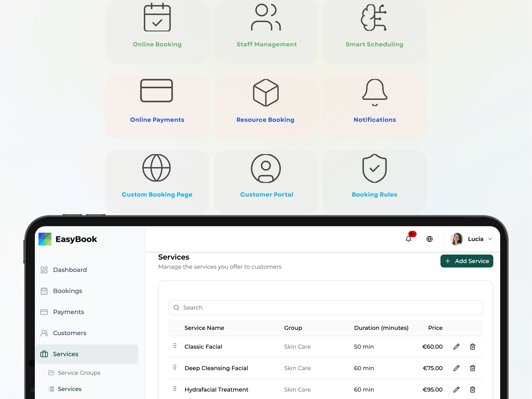Delete Hydrafacial Treatment with trash icon

point(472,389)
